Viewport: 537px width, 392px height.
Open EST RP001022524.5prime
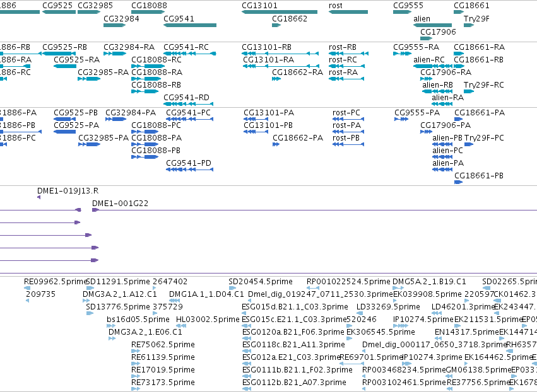pyautogui.click(x=348, y=282)
